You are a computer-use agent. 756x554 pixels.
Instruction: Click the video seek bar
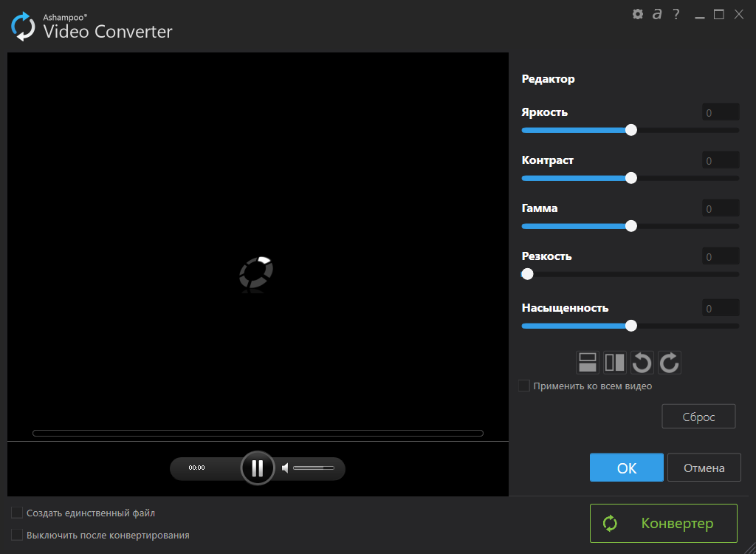coord(257,433)
